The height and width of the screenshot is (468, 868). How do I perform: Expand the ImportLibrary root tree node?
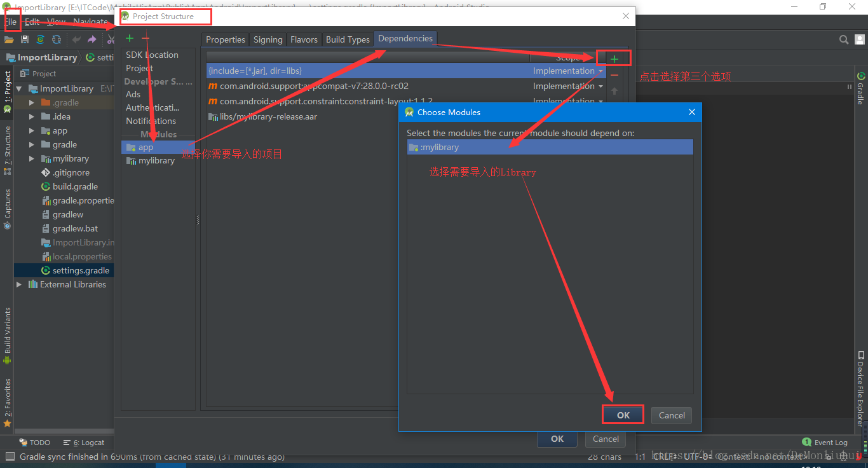(x=19, y=88)
